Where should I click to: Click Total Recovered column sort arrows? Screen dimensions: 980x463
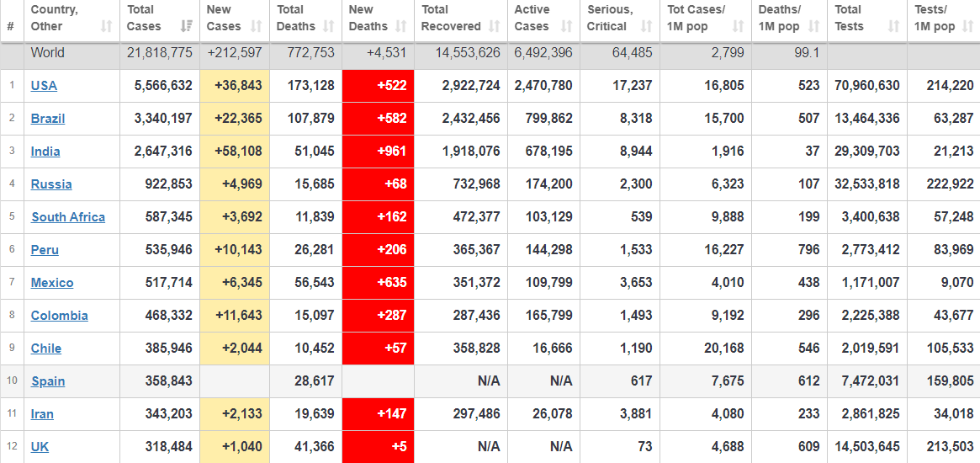pyautogui.click(x=495, y=26)
